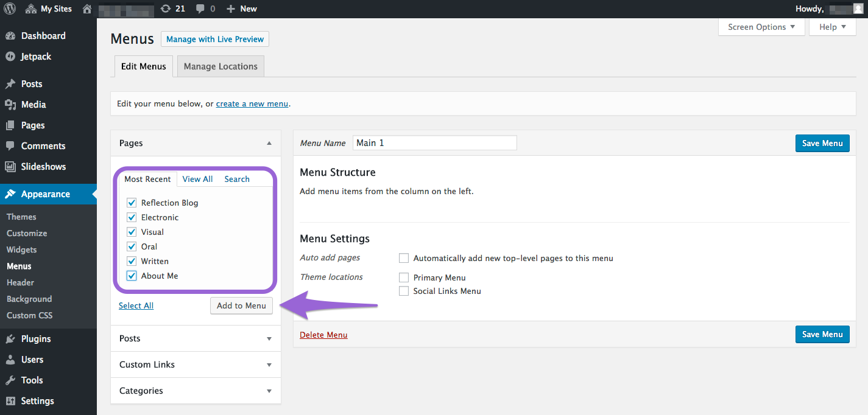Image resolution: width=868 pixels, height=415 pixels.
Task: Uncheck the Reflection Blog page checkbox
Action: pos(132,203)
